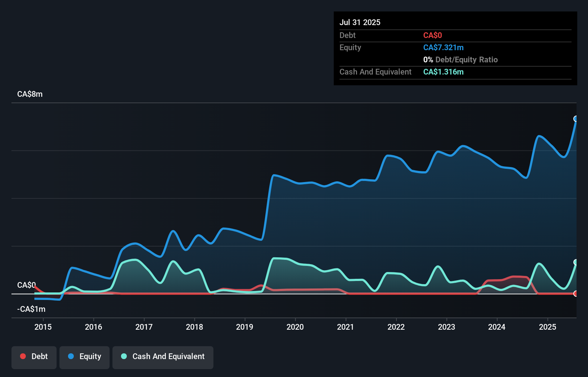This screenshot has width=588, height=377.
Task: Click the blue Equity endpoint marker on chart
Action: click(x=576, y=119)
